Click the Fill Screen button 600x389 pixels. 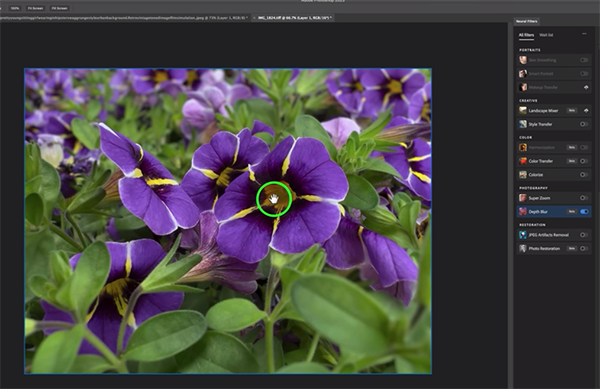tap(59, 8)
